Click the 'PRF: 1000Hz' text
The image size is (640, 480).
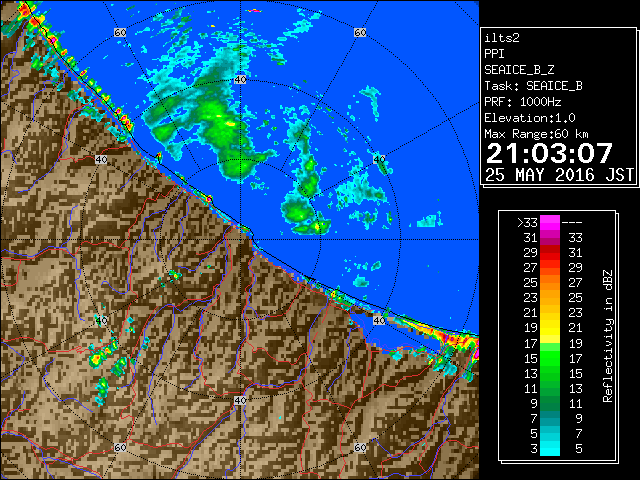pyautogui.click(x=523, y=102)
